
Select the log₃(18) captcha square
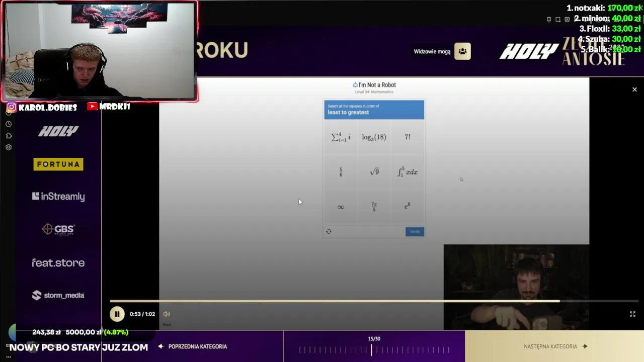[374, 137]
